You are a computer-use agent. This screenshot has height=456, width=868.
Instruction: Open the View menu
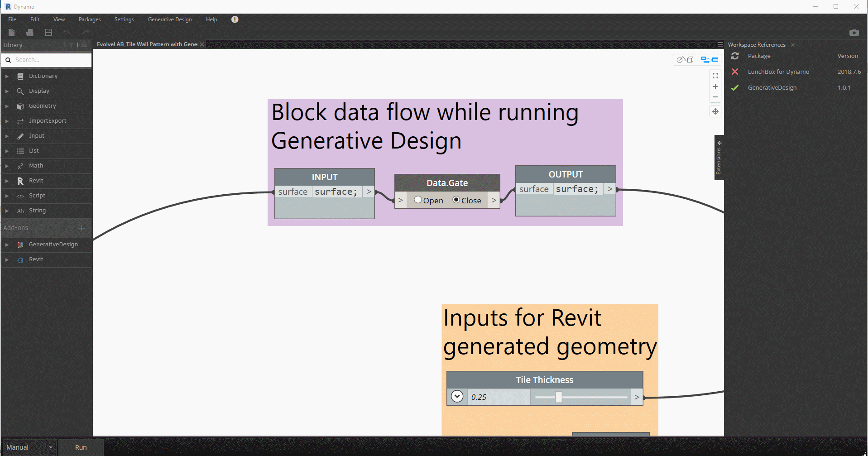click(x=59, y=19)
